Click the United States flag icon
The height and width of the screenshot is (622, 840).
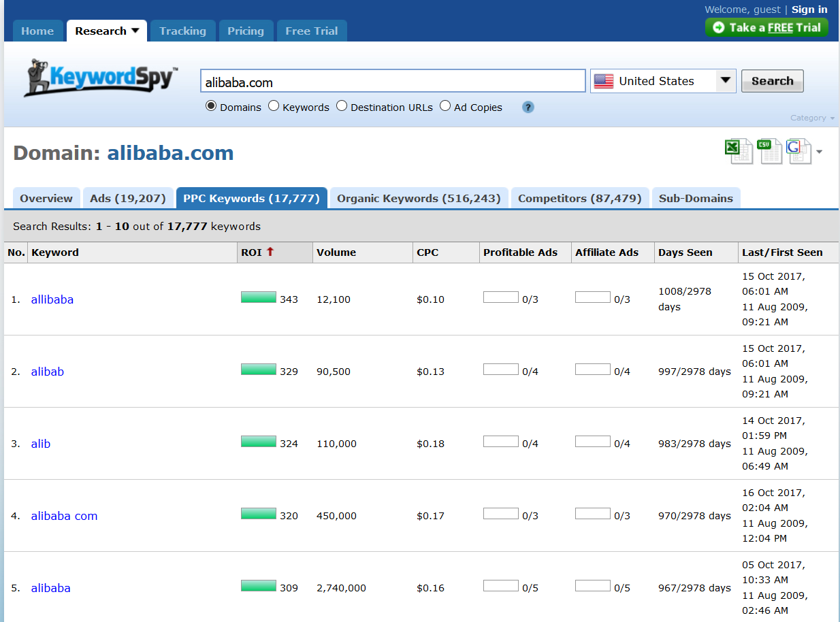(x=604, y=82)
